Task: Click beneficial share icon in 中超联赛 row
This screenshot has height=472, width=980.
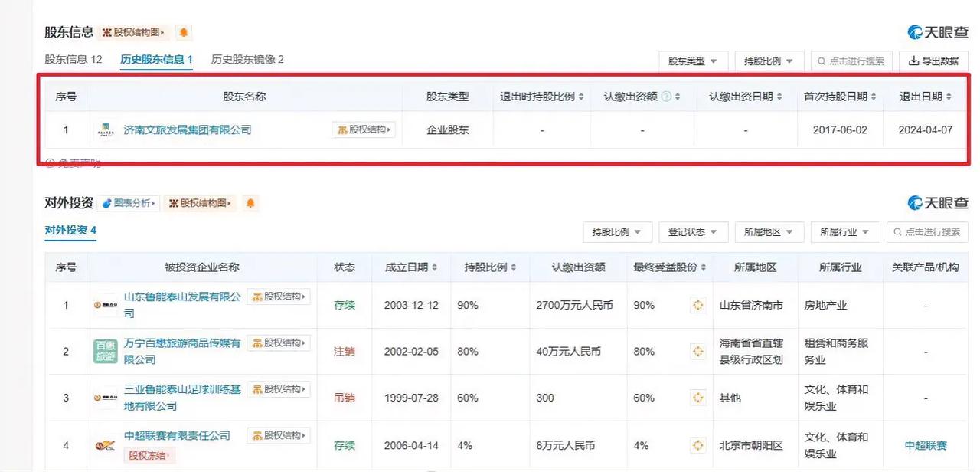Action: 697,445
